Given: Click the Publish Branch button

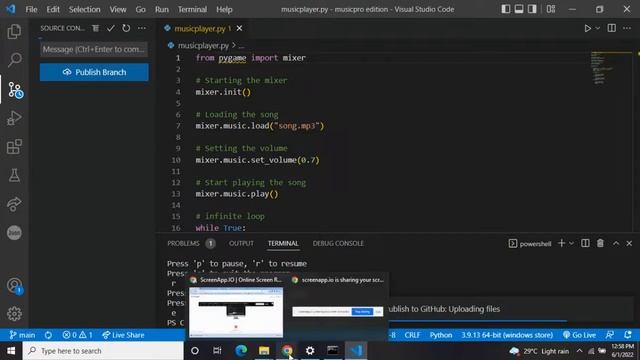Looking at the screenshot, I should tap(94, 72).
